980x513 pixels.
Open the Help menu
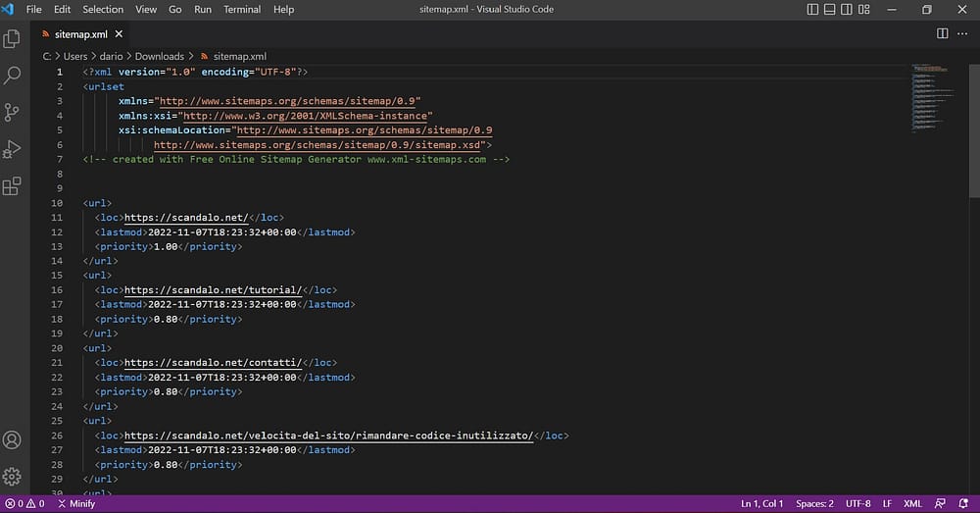[x=283, y=10]
